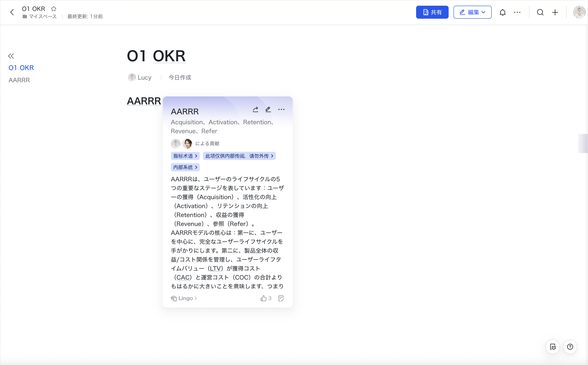The width and height of the screenshot is (588, 365).
Task: Open the help question mark button
Action: [x=570, y=347]
